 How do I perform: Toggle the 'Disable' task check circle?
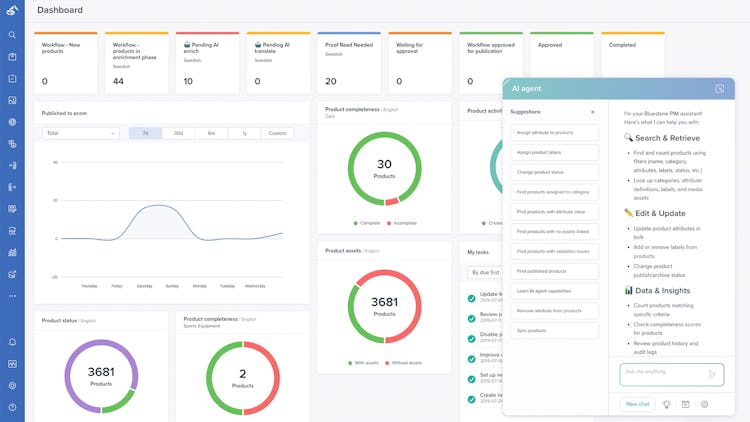pyautogui.click(x=472, y=338)
